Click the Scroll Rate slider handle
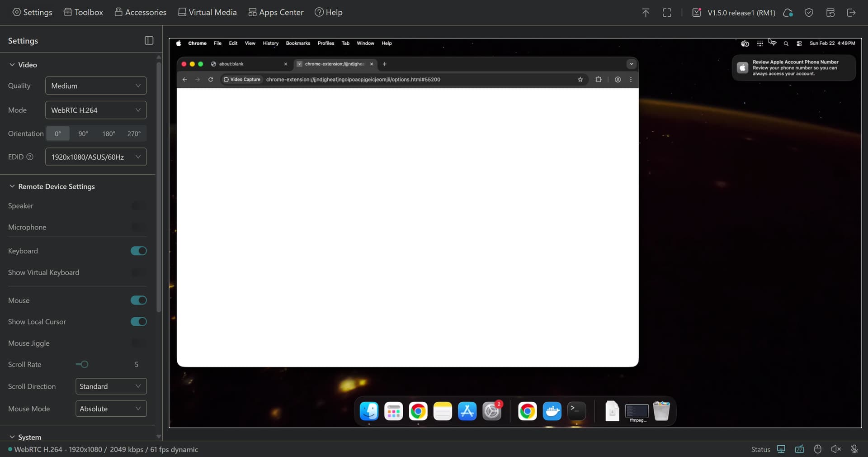This screenshot has height=457, width=868. pyautogui.click(x=84, y=364)
